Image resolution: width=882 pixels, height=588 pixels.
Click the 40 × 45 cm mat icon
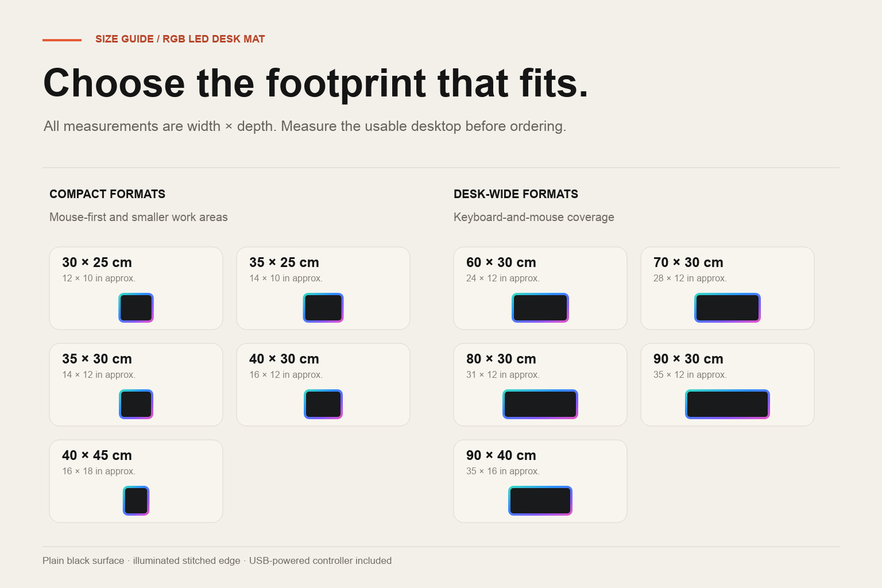136,501
